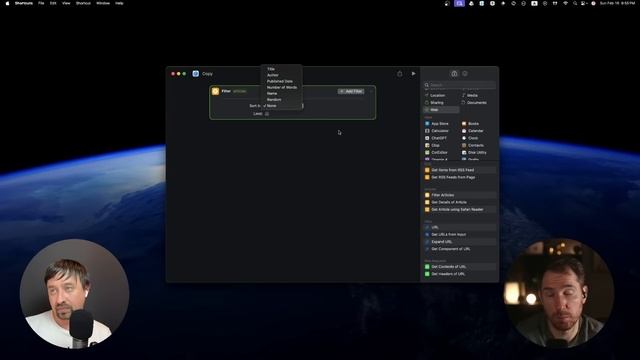
Task: Add Get Component of URL action
Action: click(x=460, y=249)
